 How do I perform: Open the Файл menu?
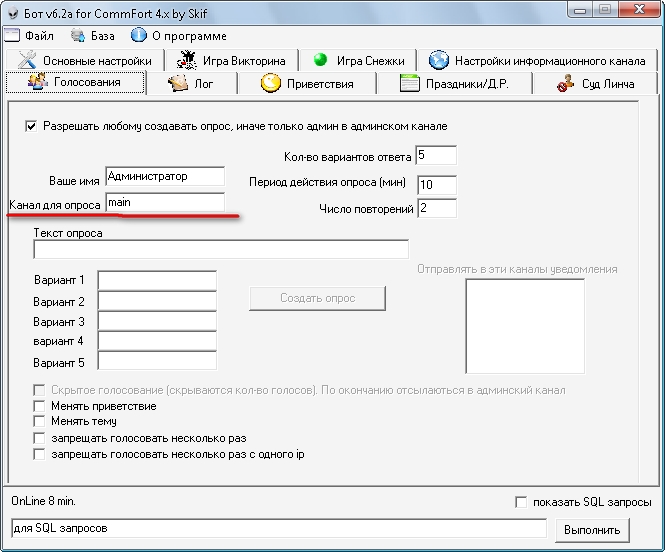tap(30, 36)
